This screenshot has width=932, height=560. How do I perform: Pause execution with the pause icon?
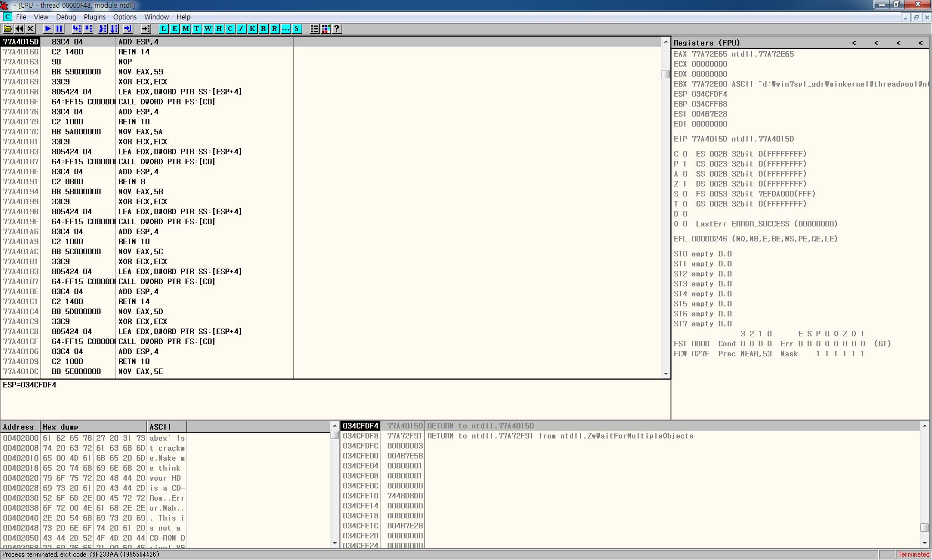tap(59, 29)
